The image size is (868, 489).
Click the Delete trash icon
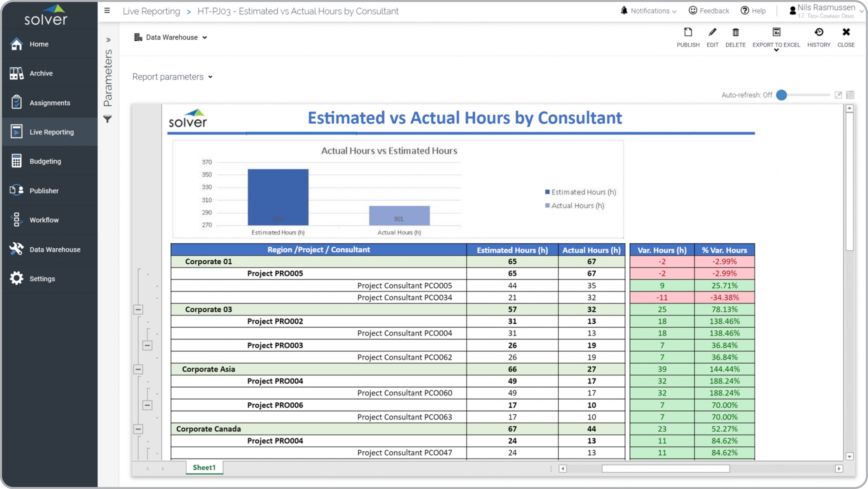pos(735,33)
